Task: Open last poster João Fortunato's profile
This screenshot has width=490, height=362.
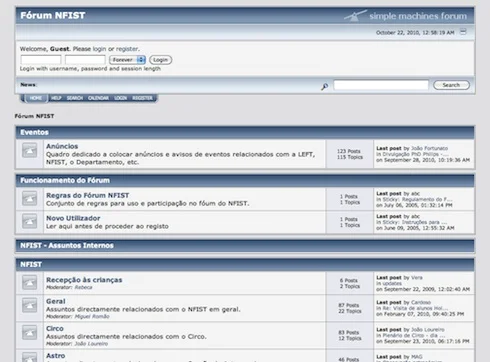Action: (x=429, y=148)
